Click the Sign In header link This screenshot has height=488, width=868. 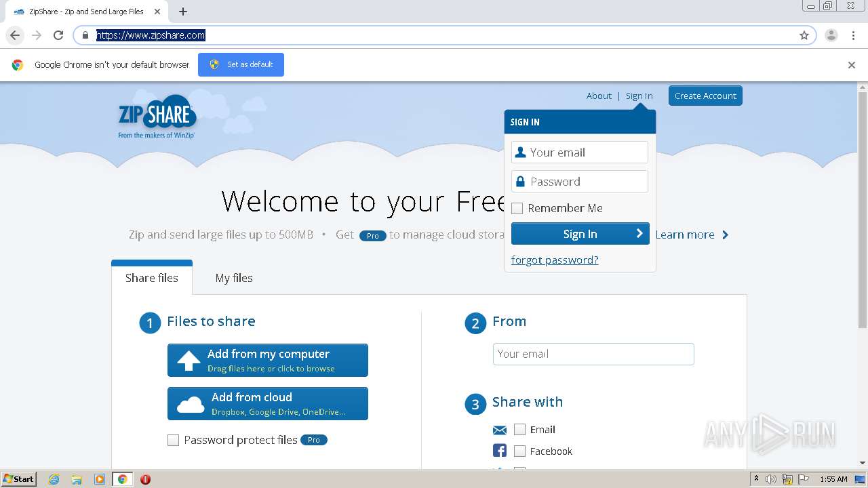pos(639,96)
